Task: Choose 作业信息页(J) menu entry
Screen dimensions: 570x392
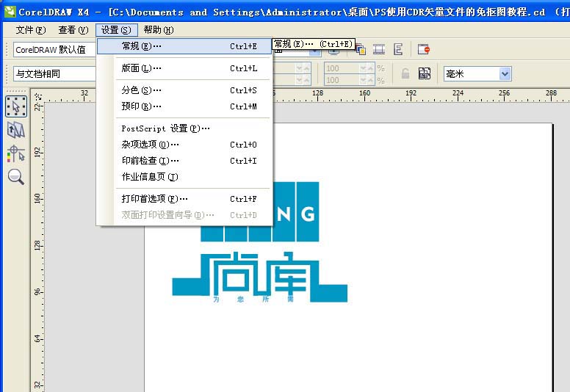Action: [x=184, y=177]
